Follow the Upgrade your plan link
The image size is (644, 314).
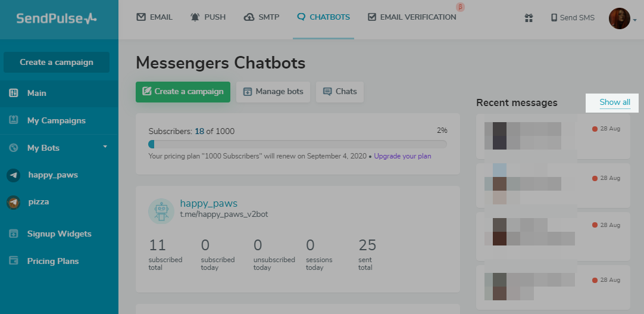402,156
